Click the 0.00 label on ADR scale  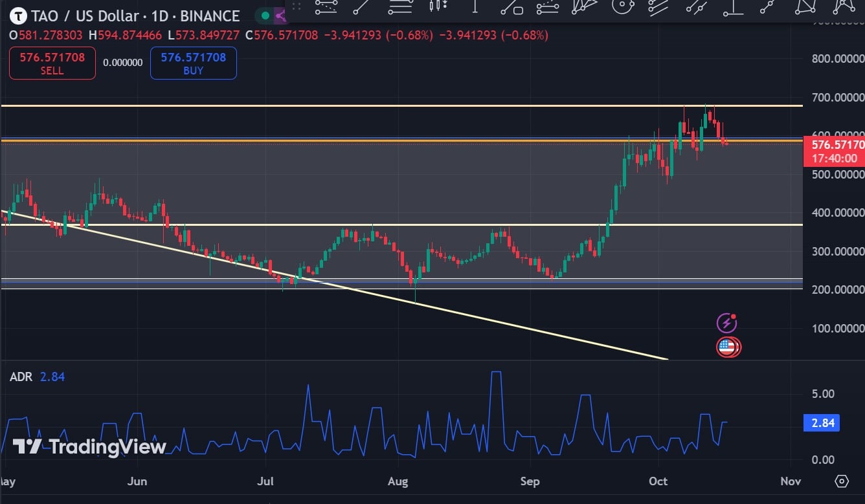coord(823,460)
